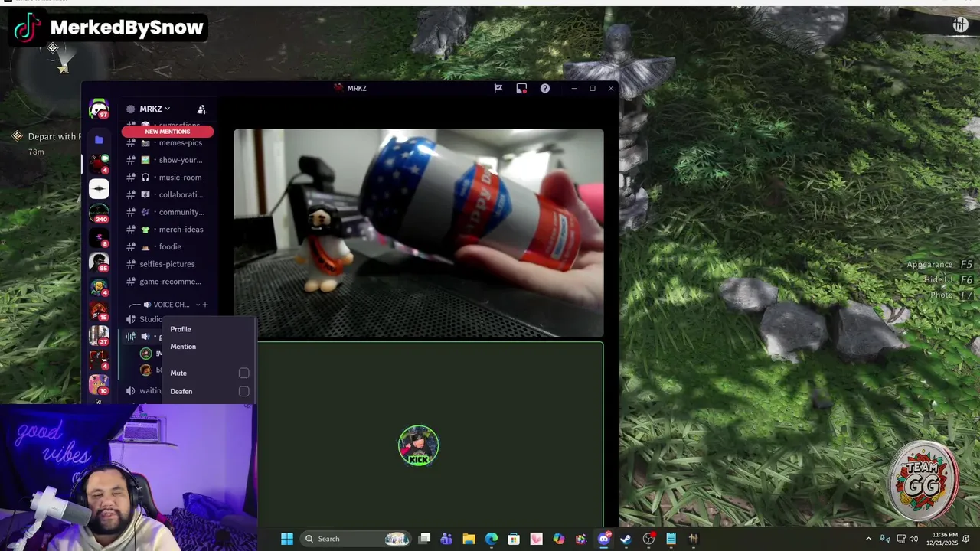
Task: Open OBS Studio from taskbar
Action: 648,539
